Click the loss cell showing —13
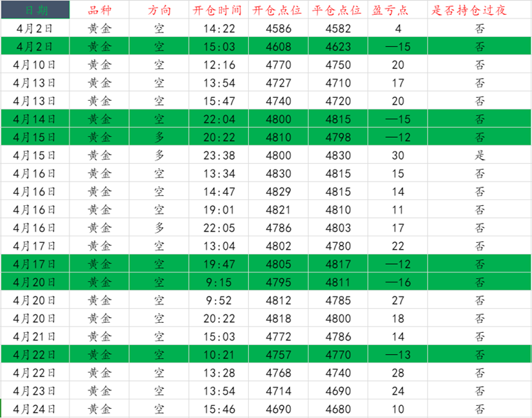 click(398, 355)
